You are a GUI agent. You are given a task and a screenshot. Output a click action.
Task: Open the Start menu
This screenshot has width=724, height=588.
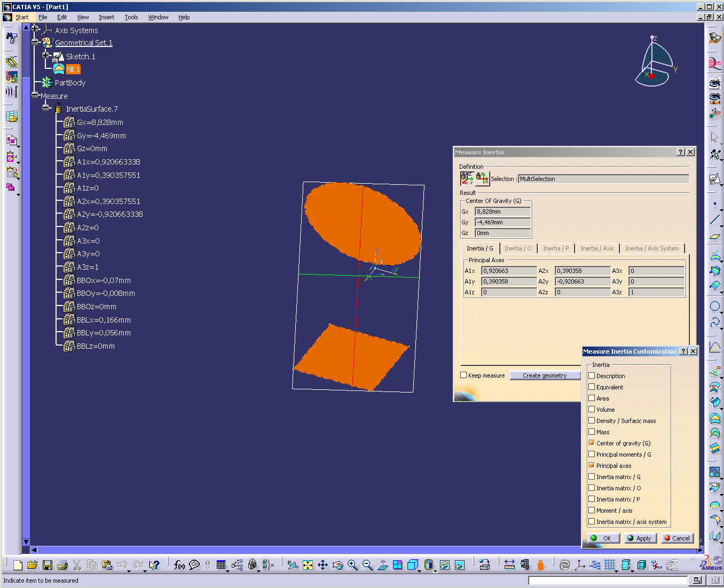[x=22, y=17]
